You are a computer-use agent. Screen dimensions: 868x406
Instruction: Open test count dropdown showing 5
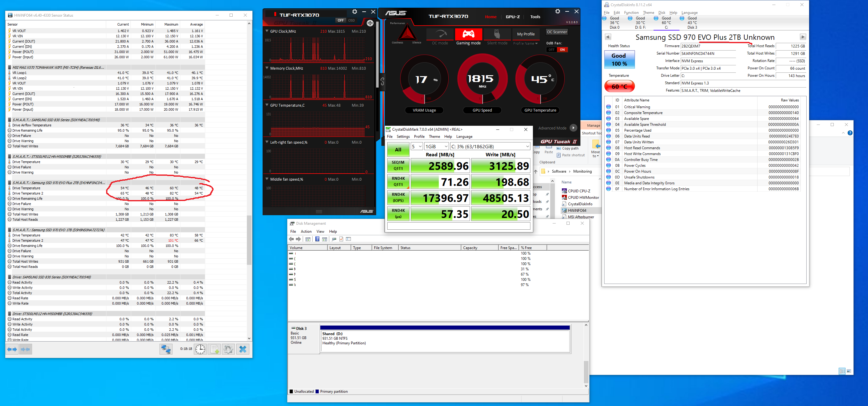click(417, 146)
